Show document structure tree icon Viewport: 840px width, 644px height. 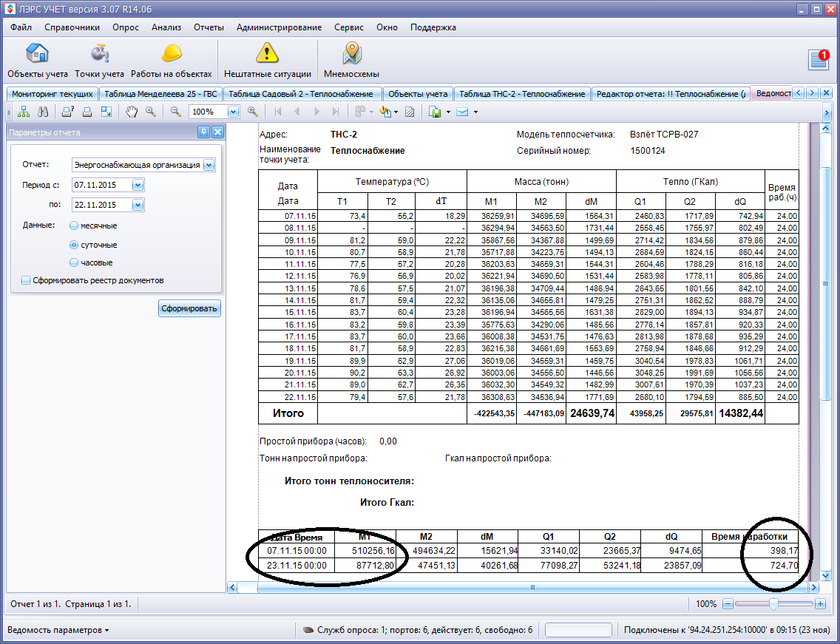(x=24, y=112)
